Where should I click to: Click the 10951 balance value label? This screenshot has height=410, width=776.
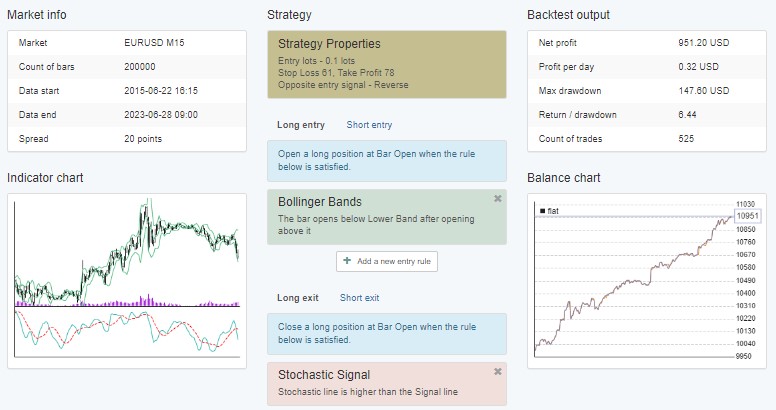[747, 216]
